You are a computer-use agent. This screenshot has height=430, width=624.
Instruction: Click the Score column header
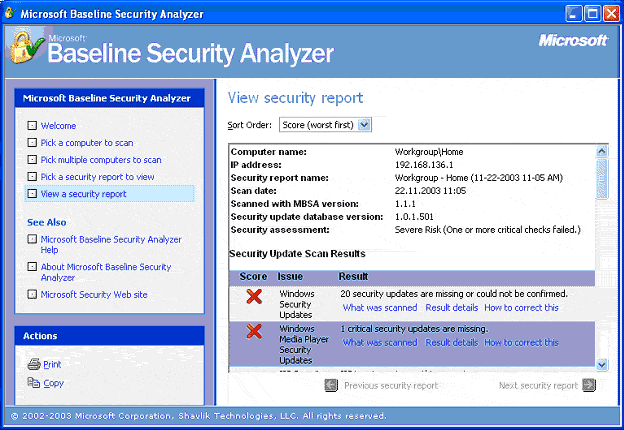click(x=252, y=275)
